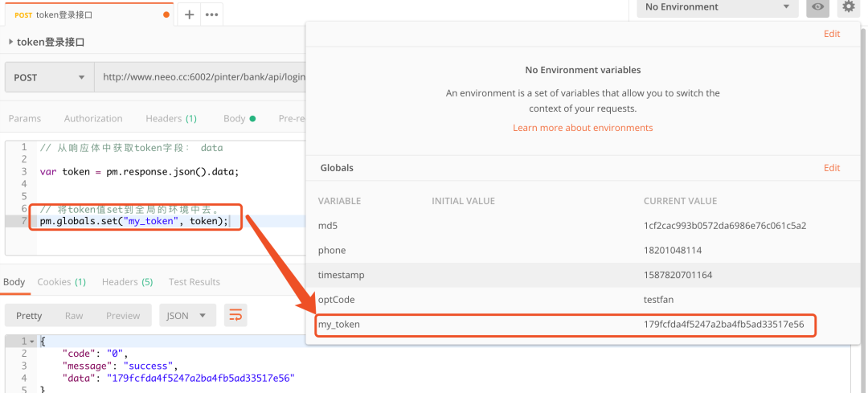868x393 pixels.
Task: Click the environment quick look eye icon
Action: (818, 7)
